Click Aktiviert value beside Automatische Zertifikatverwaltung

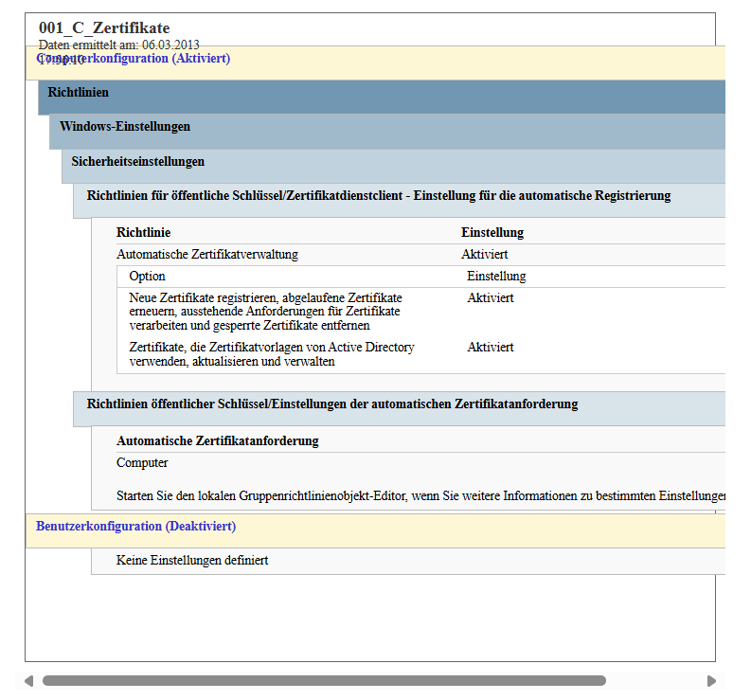pos(485,255)
